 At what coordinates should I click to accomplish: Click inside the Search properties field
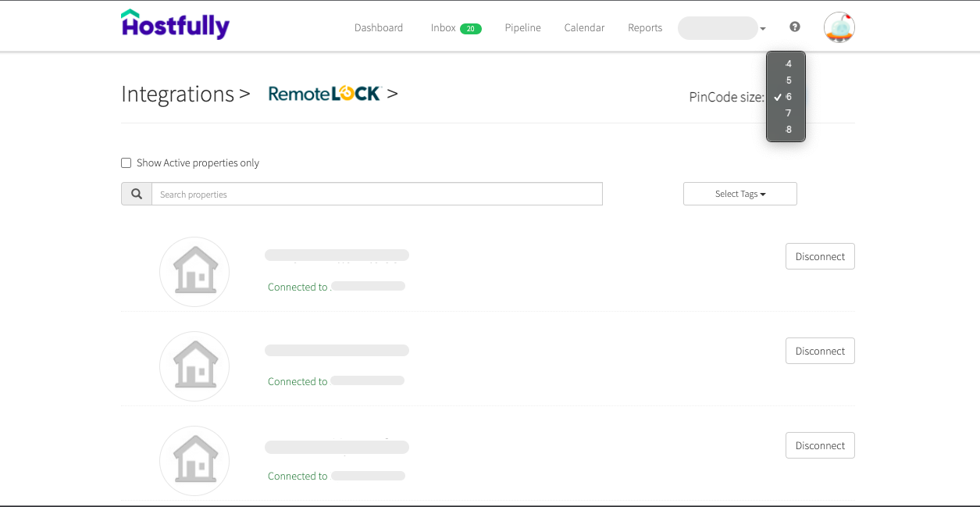pyautogui.click(x=375, y=194)
